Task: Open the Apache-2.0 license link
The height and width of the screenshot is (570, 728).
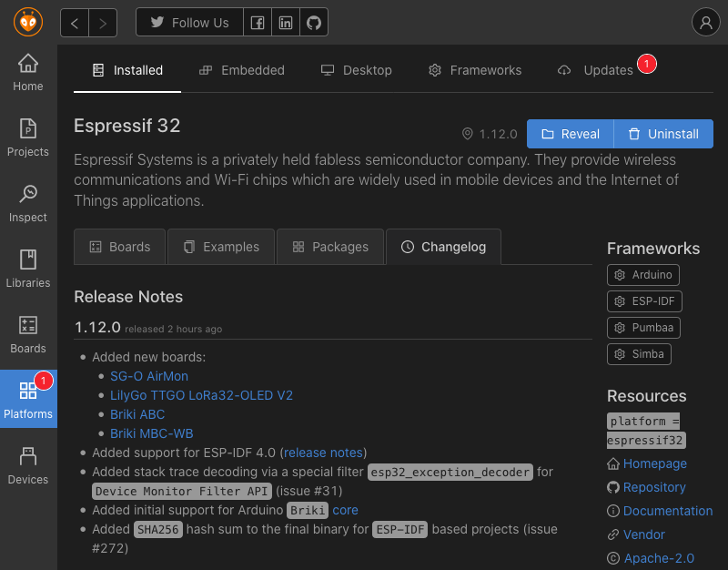Action: (x=659, y=558)
